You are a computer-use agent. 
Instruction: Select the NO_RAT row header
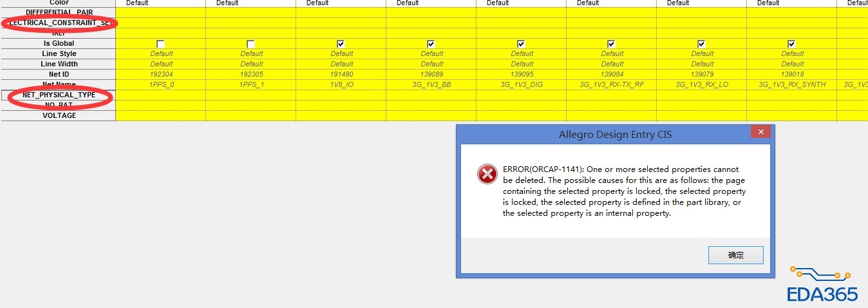(59, 105)
